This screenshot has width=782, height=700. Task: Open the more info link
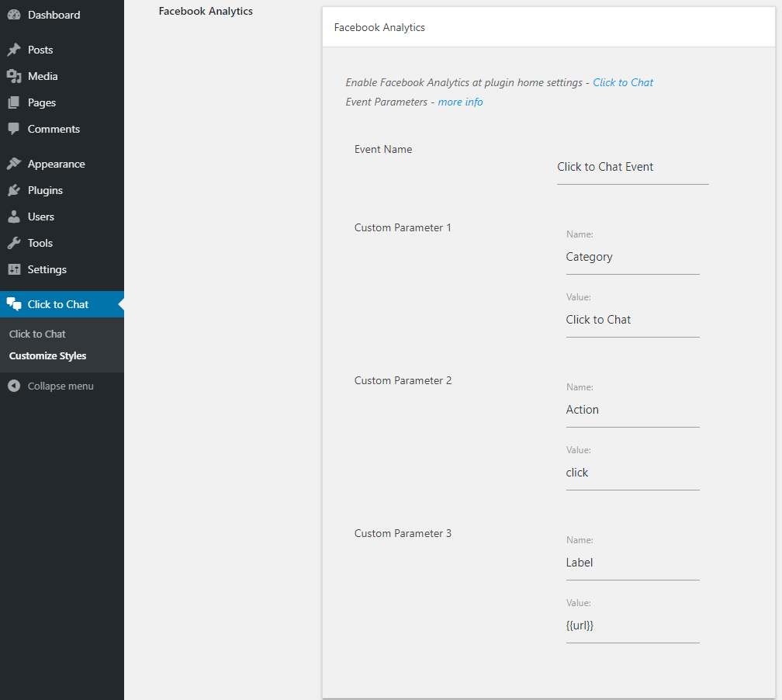click(460, 102)
